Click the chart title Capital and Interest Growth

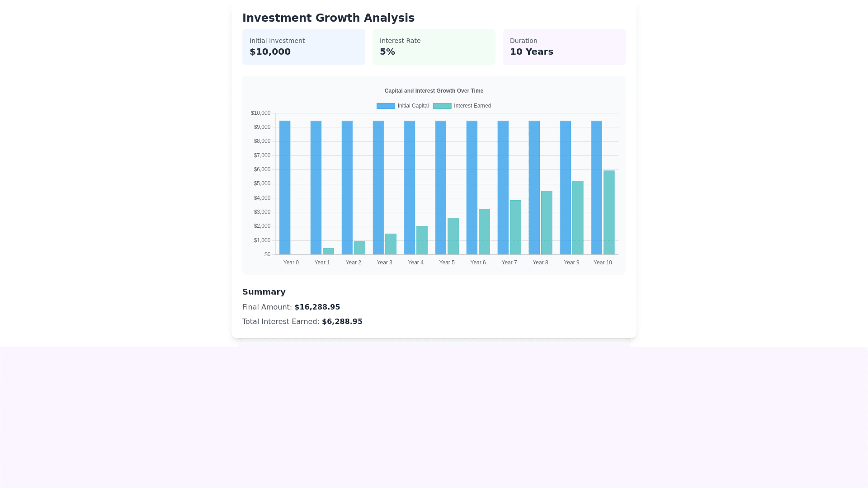coord(434,91)
